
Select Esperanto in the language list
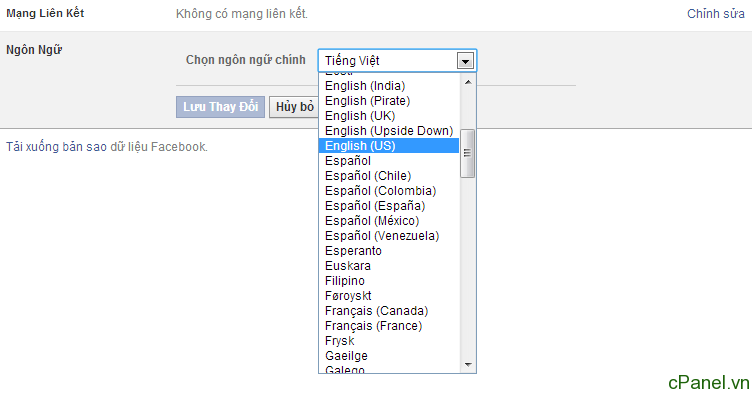pyautogui.click(x=389, y=251)
